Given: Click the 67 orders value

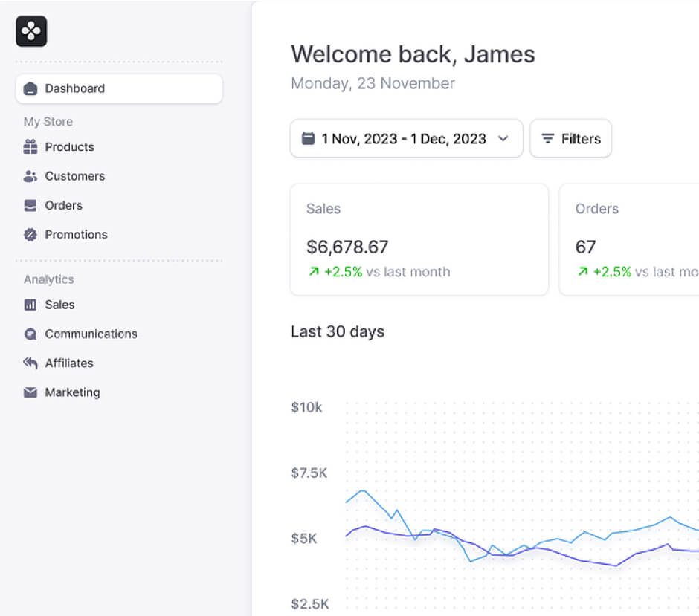Looking at the screenshot, I should (x=586, y=247).
